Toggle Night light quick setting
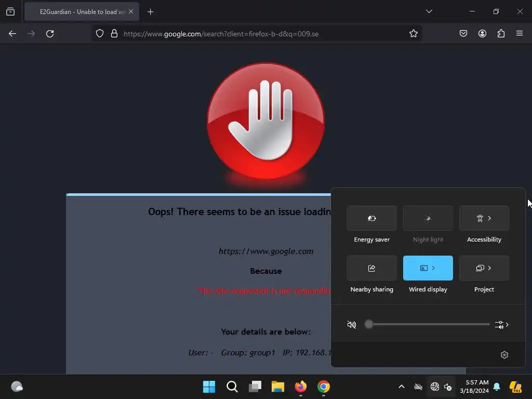The image size is (532, 399). [x=428, y=218]
